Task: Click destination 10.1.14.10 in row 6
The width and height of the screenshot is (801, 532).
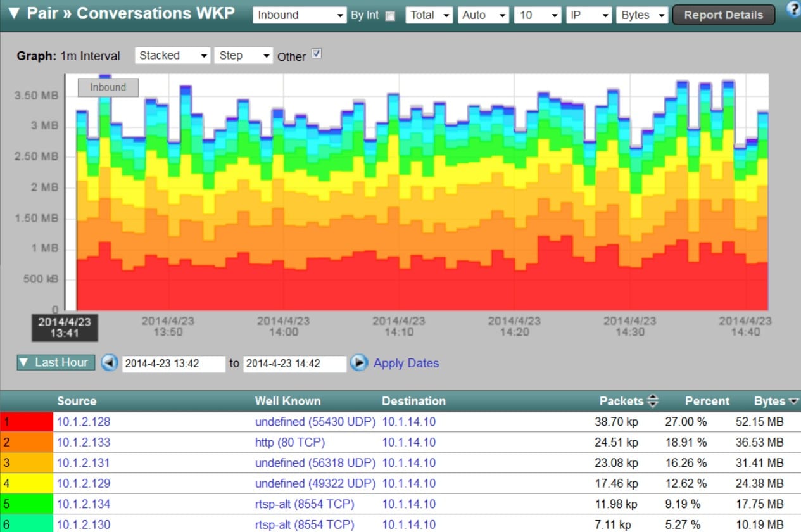Action: (x=409, y=524)
